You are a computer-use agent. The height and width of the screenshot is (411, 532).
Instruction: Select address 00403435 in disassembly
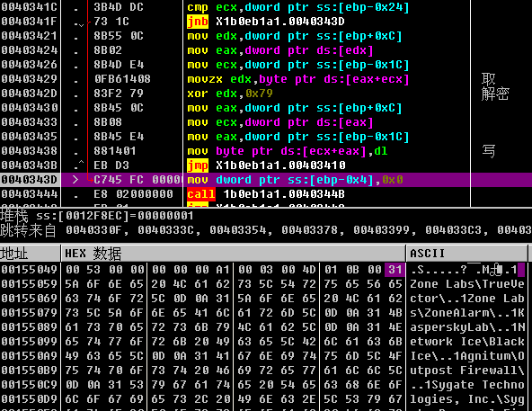30,137
